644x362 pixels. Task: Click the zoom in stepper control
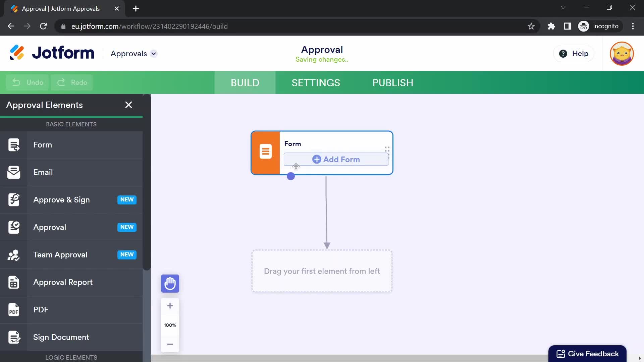(170, 306)
